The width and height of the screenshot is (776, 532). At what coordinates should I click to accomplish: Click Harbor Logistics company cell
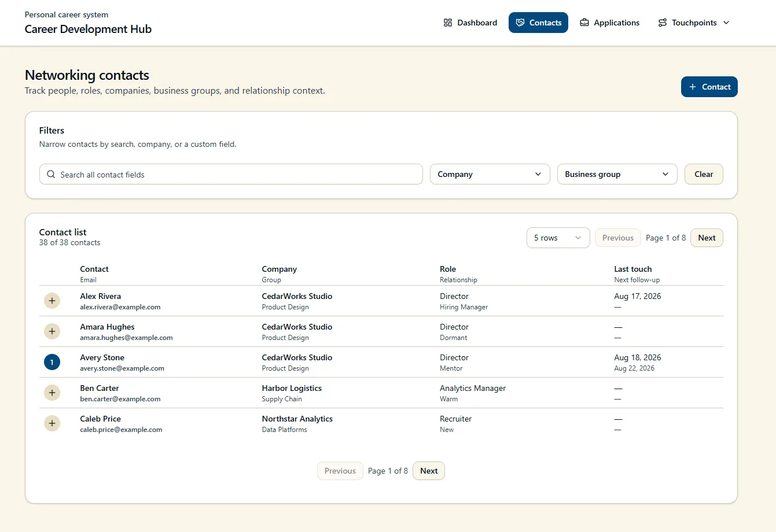click(x=292, y=388)
